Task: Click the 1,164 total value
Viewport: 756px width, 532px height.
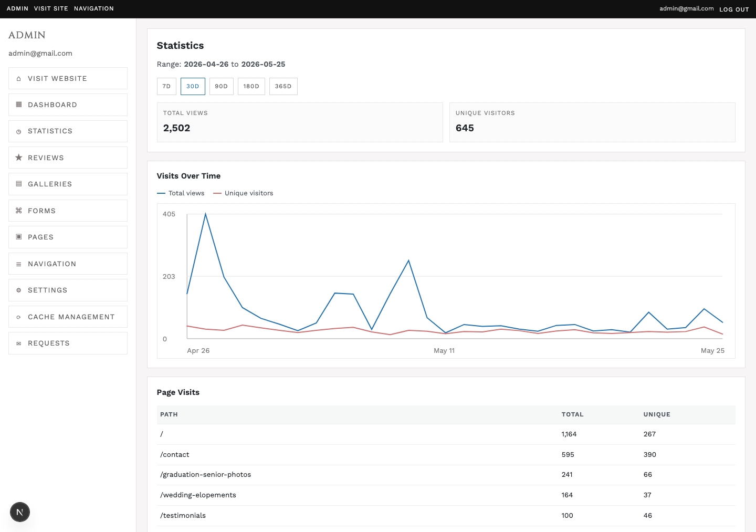Action: [569, 434]
